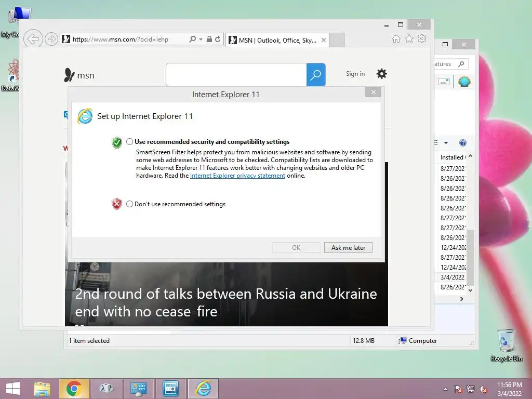Click the Computer status bar entry

pyautogui.click(x=418, y=341)
